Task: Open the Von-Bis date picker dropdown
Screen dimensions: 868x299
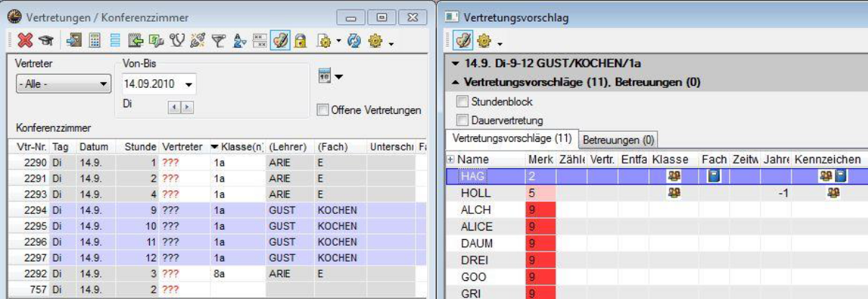Action: coord(189,84)
